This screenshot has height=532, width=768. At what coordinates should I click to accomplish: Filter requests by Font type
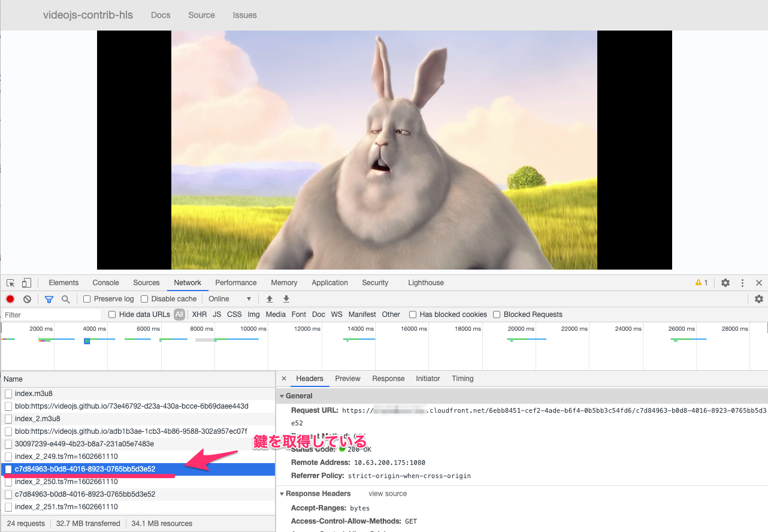tap(299, 315)
